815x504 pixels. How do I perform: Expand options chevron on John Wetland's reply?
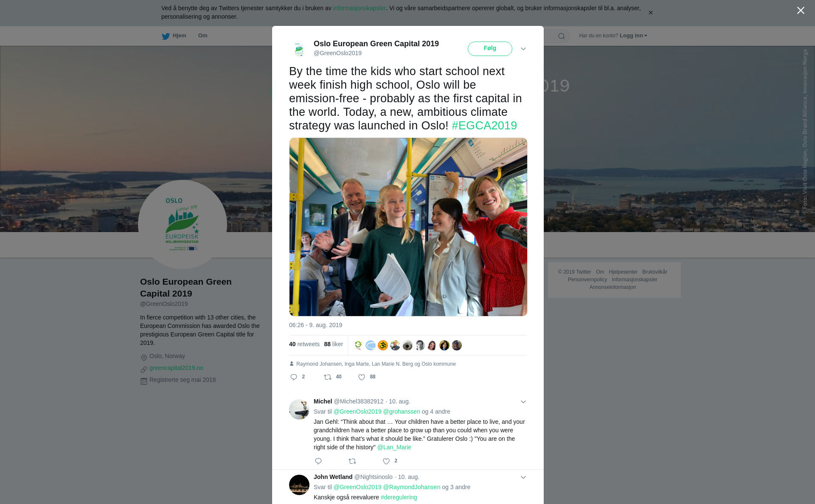[x=523, y=477]
